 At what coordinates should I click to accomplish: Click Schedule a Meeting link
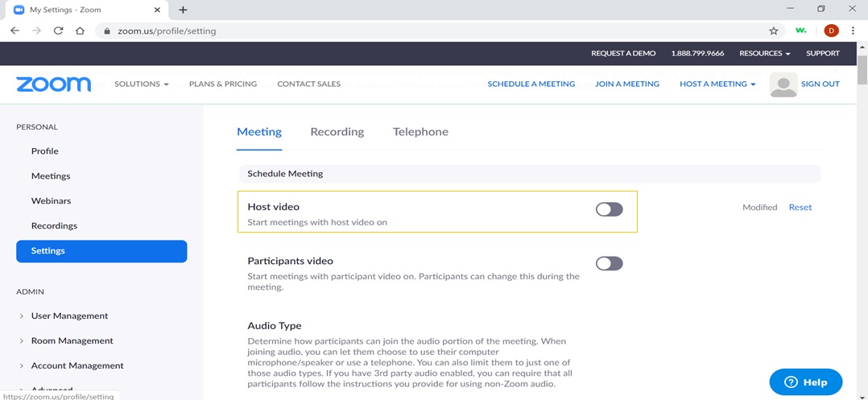point(531,84)
